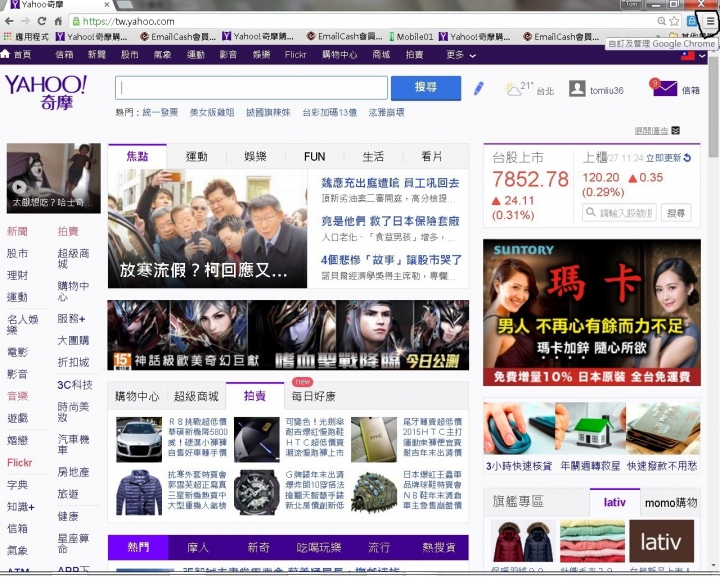Open headline 4個悲慘「故事」讓股市哭了
The height and width of the screenshot is (581, 720).
click(391, 260)
